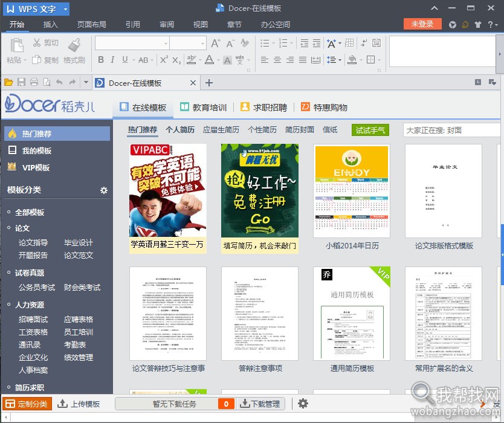Click the Copy icon

[x=37, y=60]
